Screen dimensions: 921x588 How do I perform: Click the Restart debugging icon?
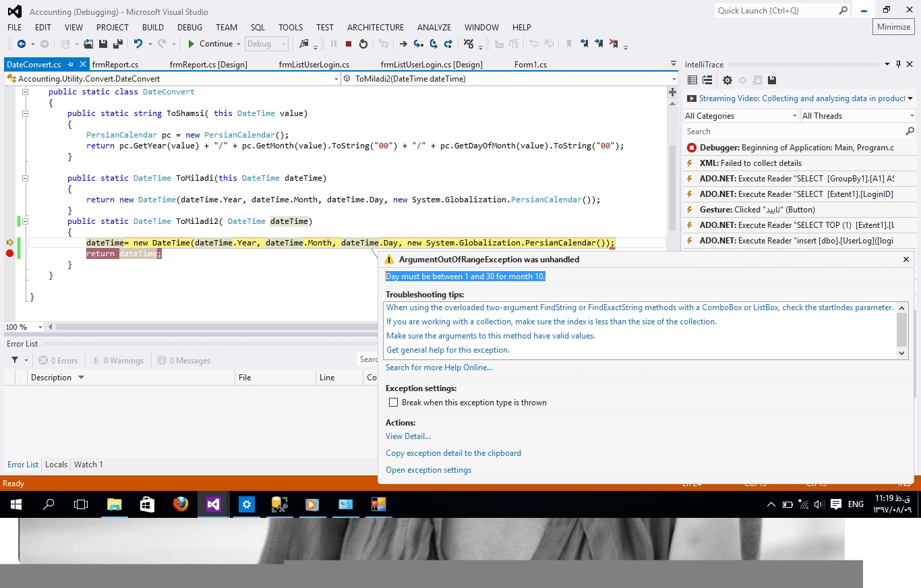click(x=363, y=44)
